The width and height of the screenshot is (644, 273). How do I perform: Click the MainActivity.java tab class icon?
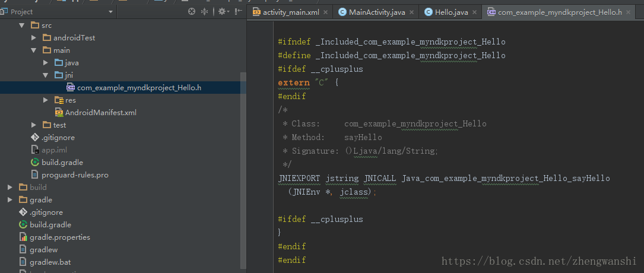tap(342, 12)
